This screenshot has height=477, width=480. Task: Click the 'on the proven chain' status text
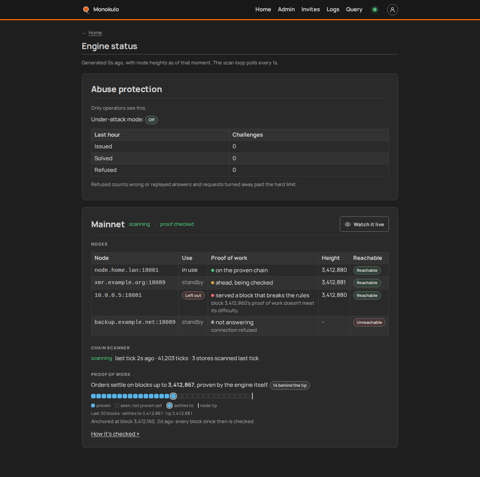[242, 270]
